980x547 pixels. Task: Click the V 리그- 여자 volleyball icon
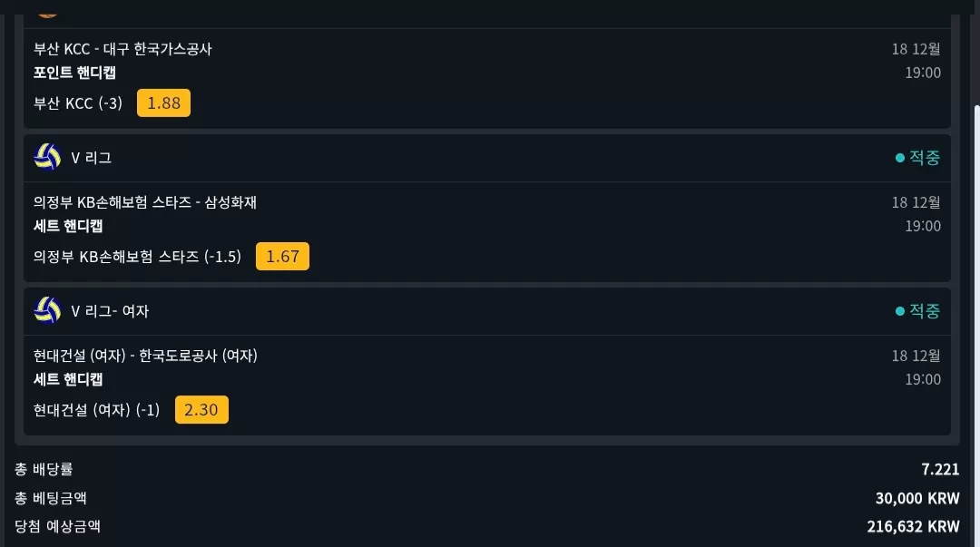click(x=47, y=310)
